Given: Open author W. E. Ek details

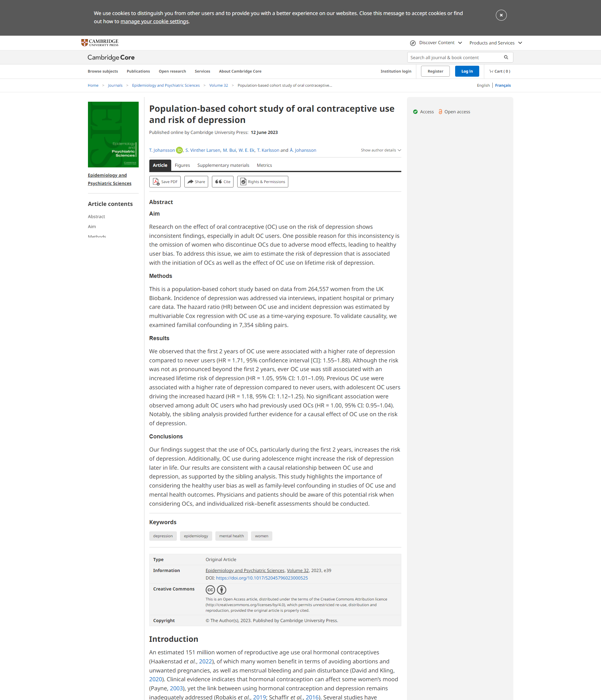Looking at the screenshot, I should (x=246, y=150).
